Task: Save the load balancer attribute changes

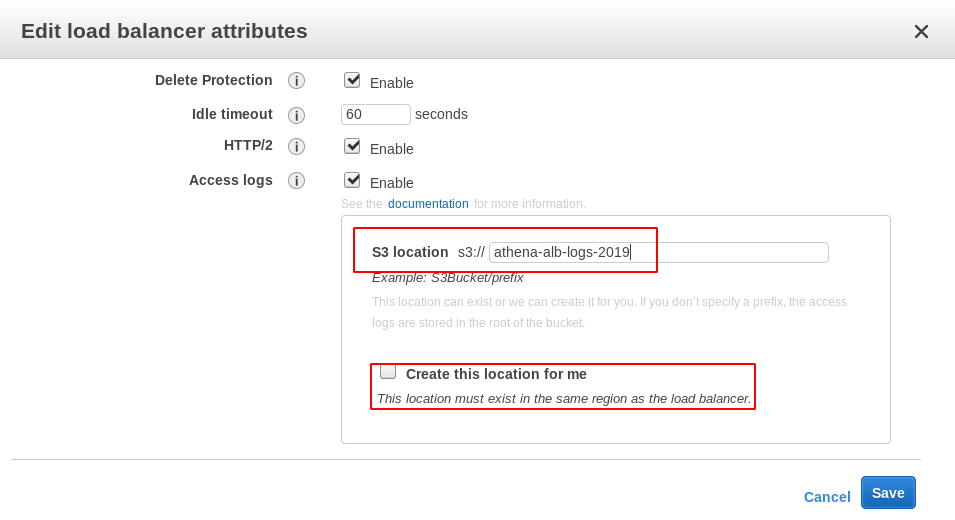Action: coord(888,493)
